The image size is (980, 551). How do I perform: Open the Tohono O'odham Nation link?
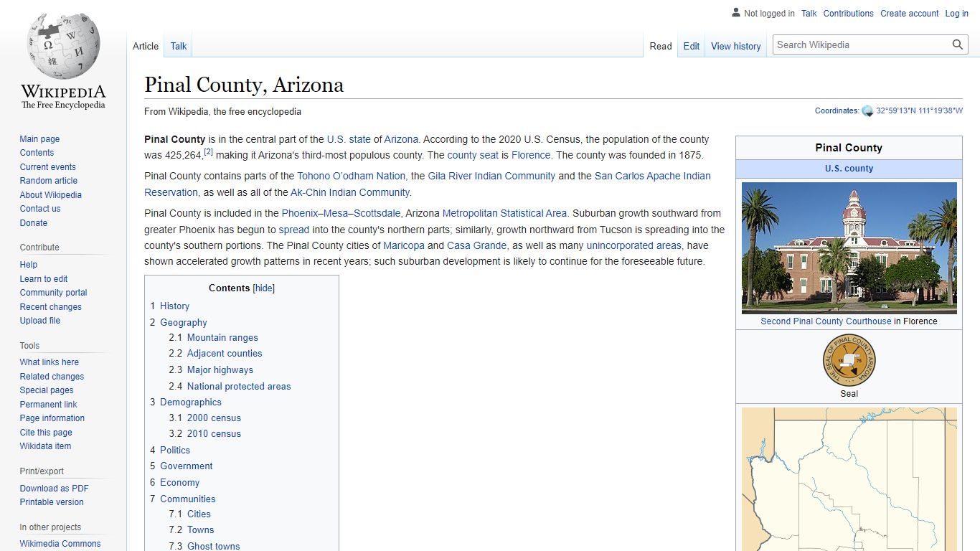352,176
